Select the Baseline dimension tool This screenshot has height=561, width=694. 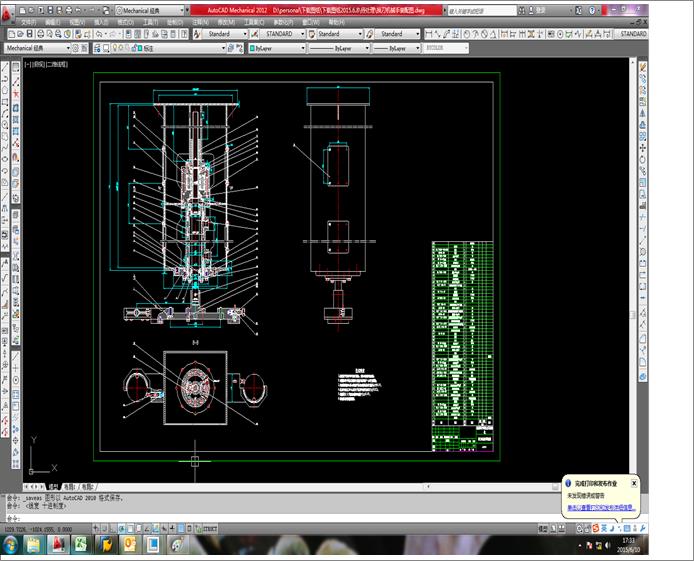(x=513, y=34)
